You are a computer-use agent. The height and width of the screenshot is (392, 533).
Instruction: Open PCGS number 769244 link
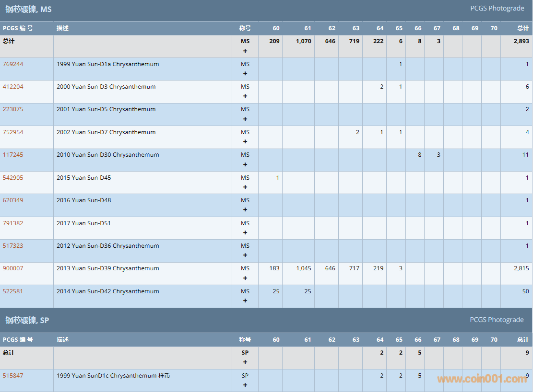[13, 64]
